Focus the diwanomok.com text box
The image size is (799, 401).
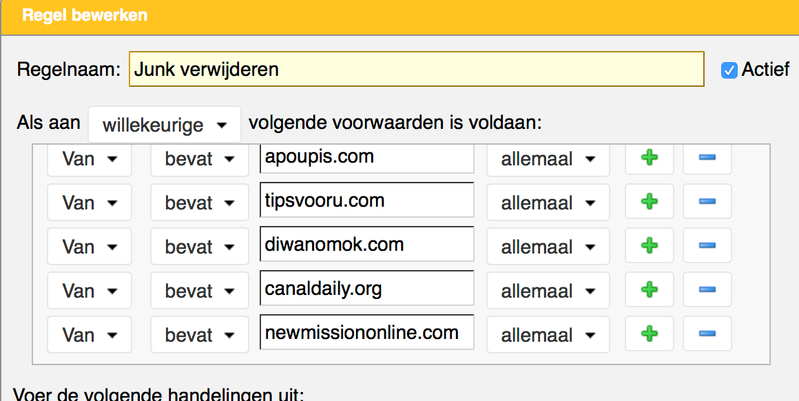tap(365, 246)
